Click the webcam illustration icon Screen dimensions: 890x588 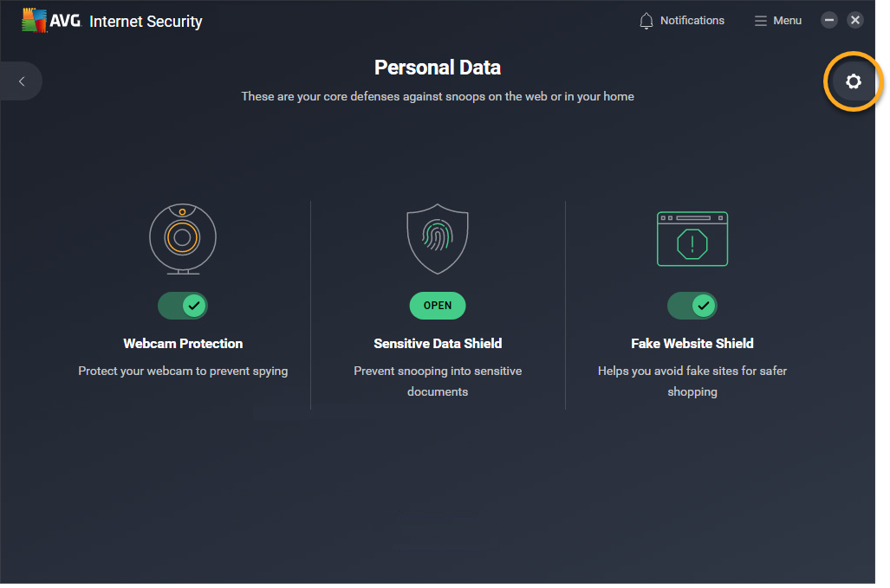(x=183, y=239)
